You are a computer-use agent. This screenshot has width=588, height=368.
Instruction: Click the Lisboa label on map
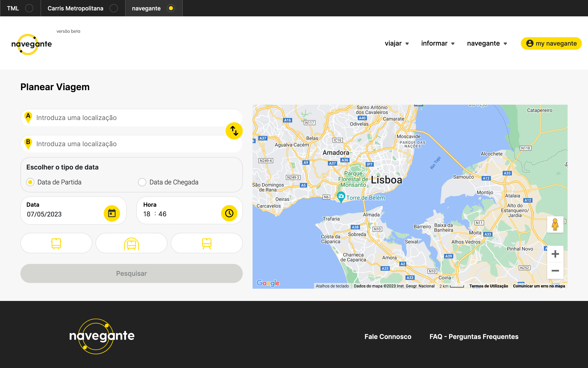[386, 180]
